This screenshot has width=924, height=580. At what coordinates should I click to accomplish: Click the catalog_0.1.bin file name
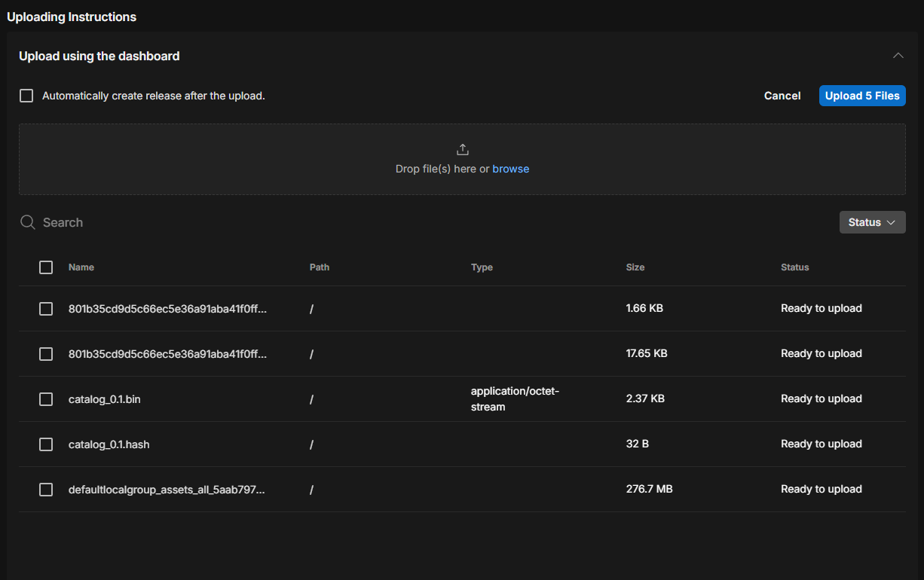pyautogui.click(x=105, y=399)
